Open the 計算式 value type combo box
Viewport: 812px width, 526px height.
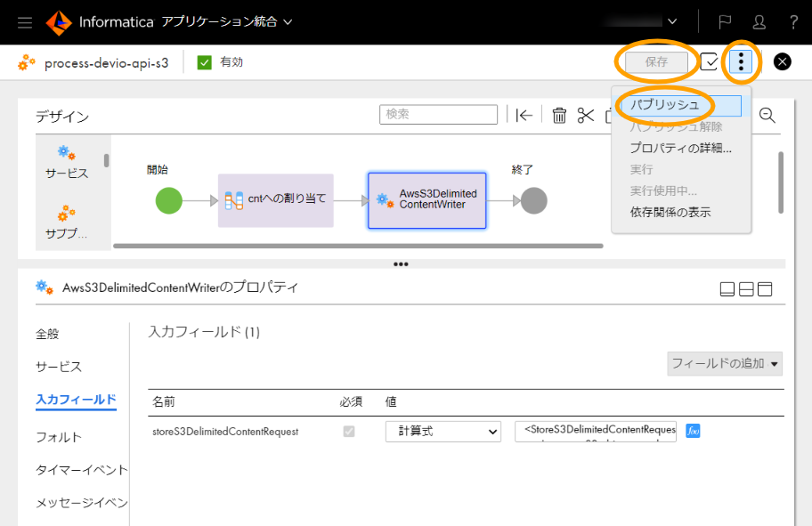pyautogui.click(x=443, y=431)
